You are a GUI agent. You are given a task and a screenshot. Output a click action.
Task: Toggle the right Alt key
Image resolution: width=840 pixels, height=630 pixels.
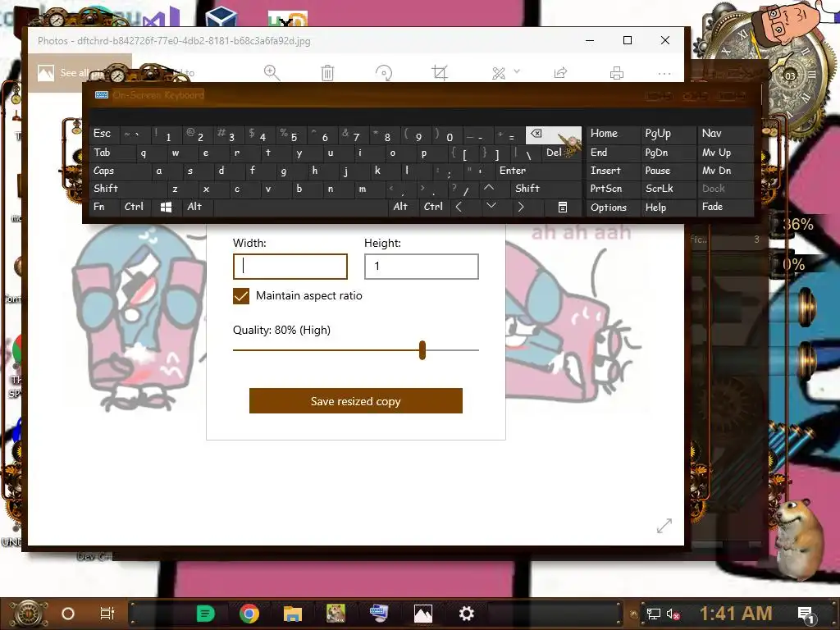click(x=403, y=207)
